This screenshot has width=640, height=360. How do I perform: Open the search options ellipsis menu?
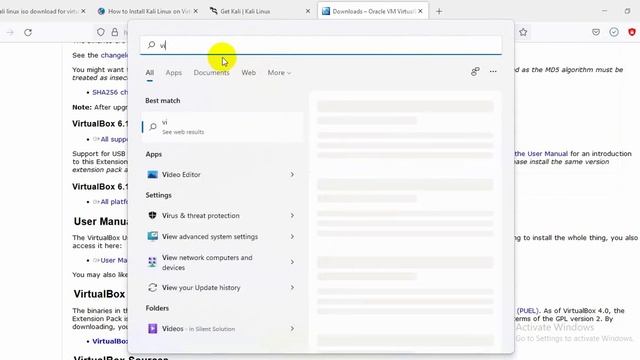(493, 72)
